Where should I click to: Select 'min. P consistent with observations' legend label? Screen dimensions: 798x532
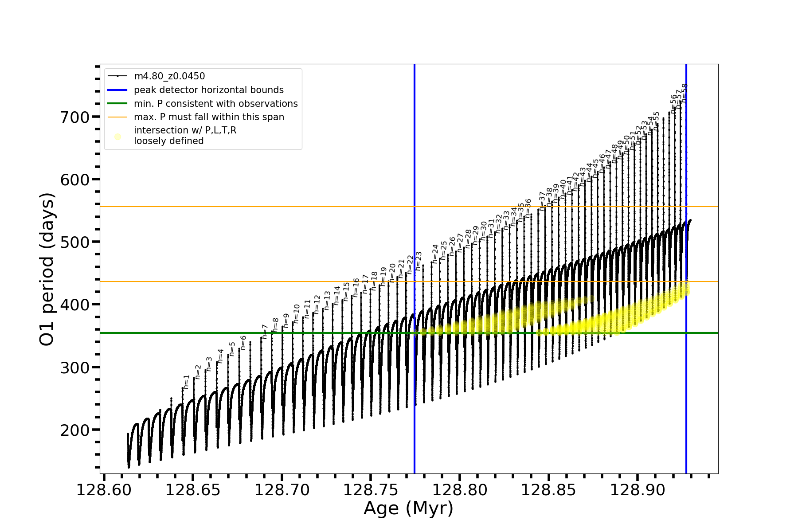[216, 104]
